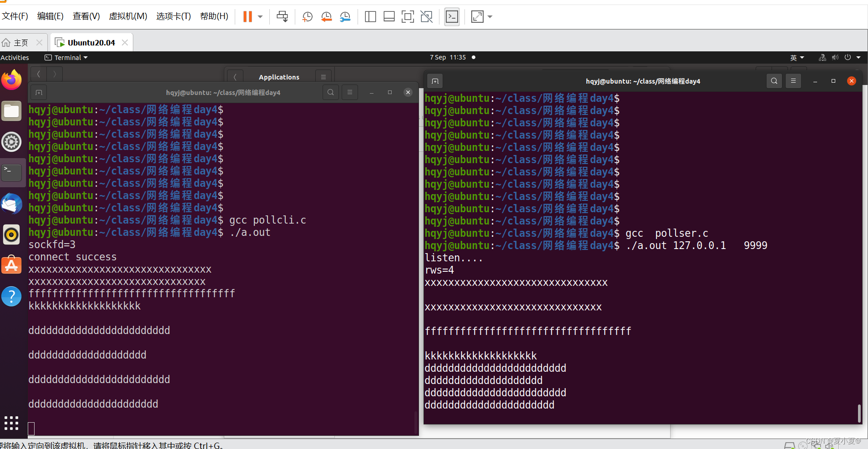This screenshot has height=449, width=868.
Task: Launch Thunderbird mail from the dock
Action: pyautogui.click(x=12, y=204)
